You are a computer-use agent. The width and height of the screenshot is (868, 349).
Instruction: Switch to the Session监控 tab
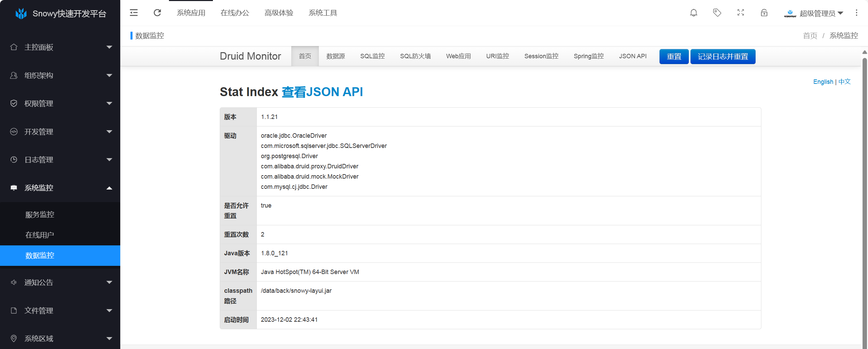coord(541,56)
